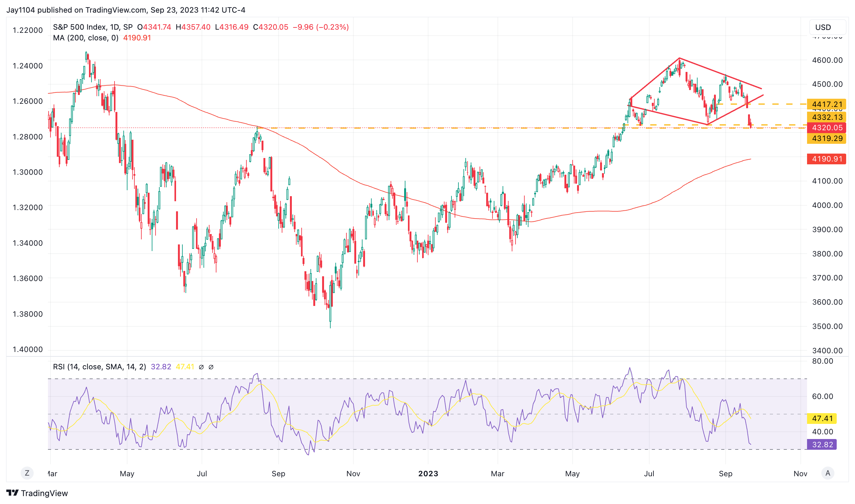Click the Sep label near the 2023 candles
The height and width of the screenshot is (504, 855).
pyautogui.click(x=725, y=473)
